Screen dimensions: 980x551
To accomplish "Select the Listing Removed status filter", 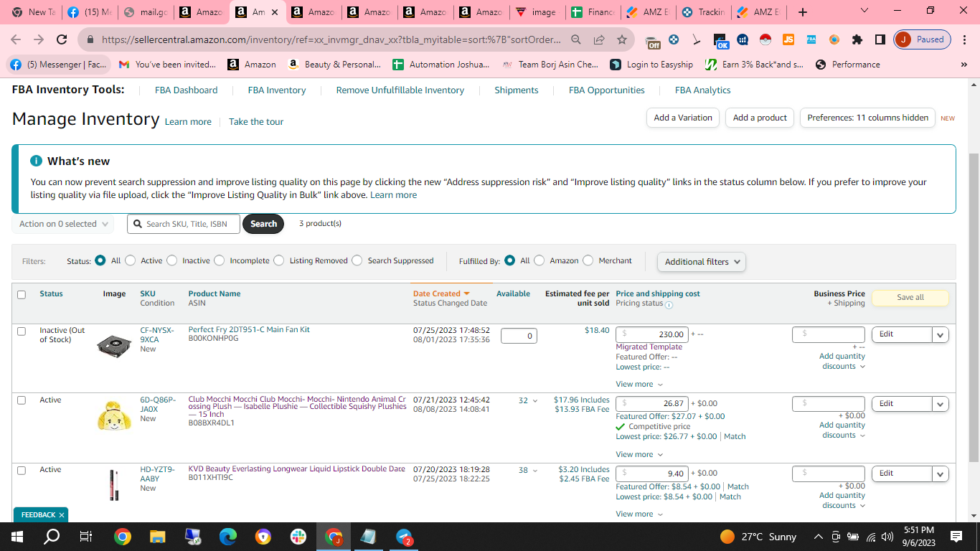I will tap(279, 260).
